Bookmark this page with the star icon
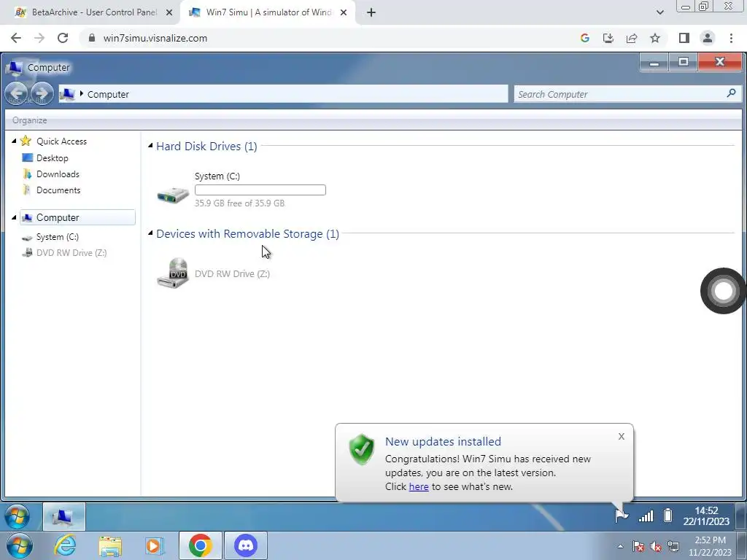The width and height of the screenshot is (747, 560). pos(655,38)
